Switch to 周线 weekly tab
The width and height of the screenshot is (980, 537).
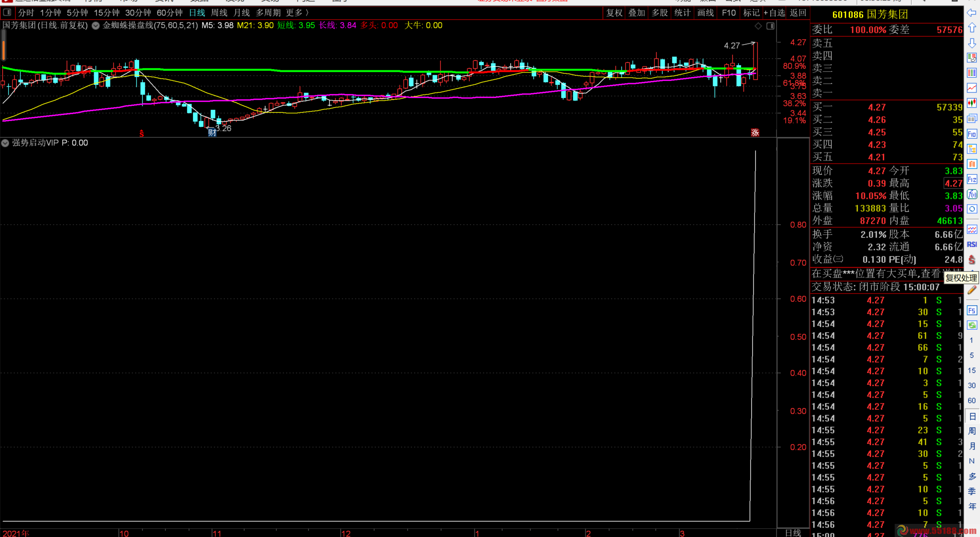pyautogui.click(x=219, y=13)
